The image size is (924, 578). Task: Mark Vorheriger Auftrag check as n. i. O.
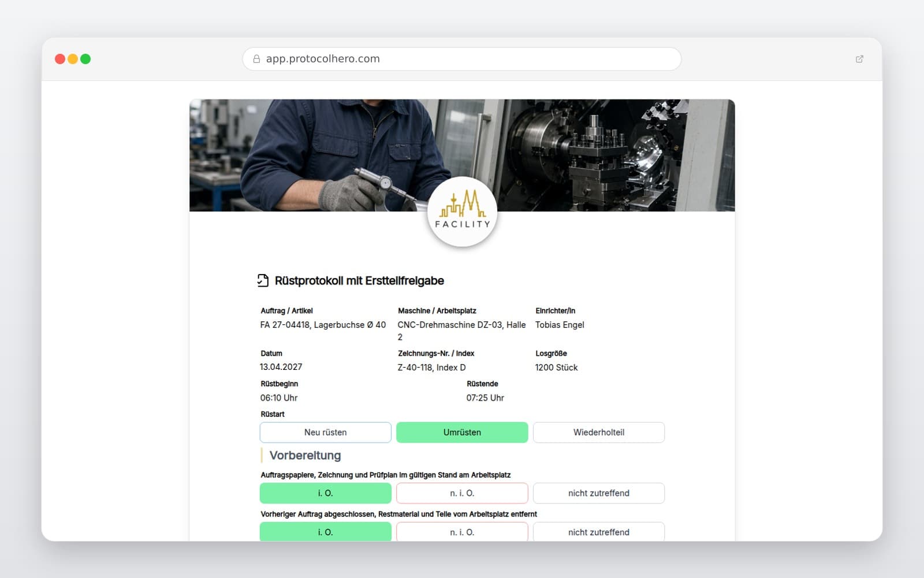462,532
